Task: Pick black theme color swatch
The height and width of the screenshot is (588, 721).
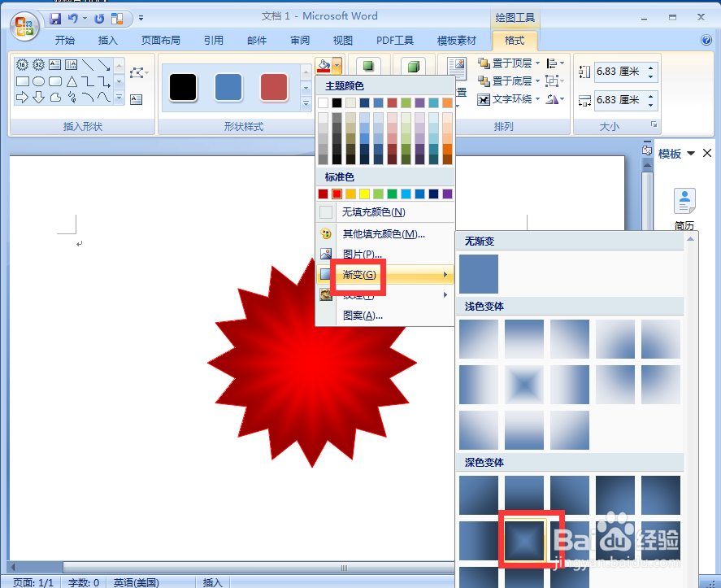Action: [x=337, y=102]
